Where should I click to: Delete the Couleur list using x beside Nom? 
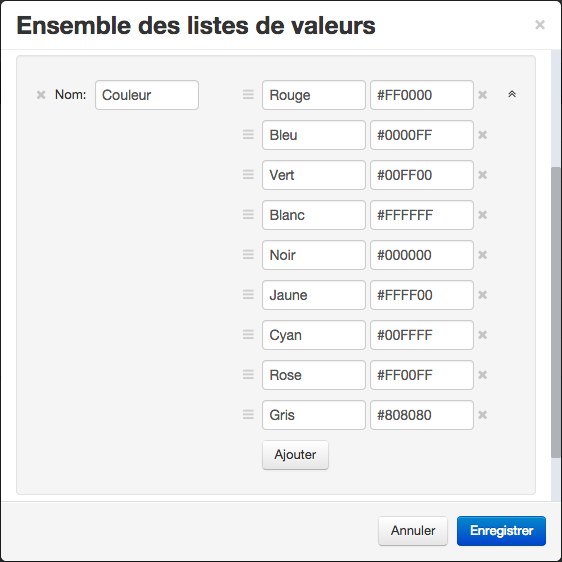[41, 95]
